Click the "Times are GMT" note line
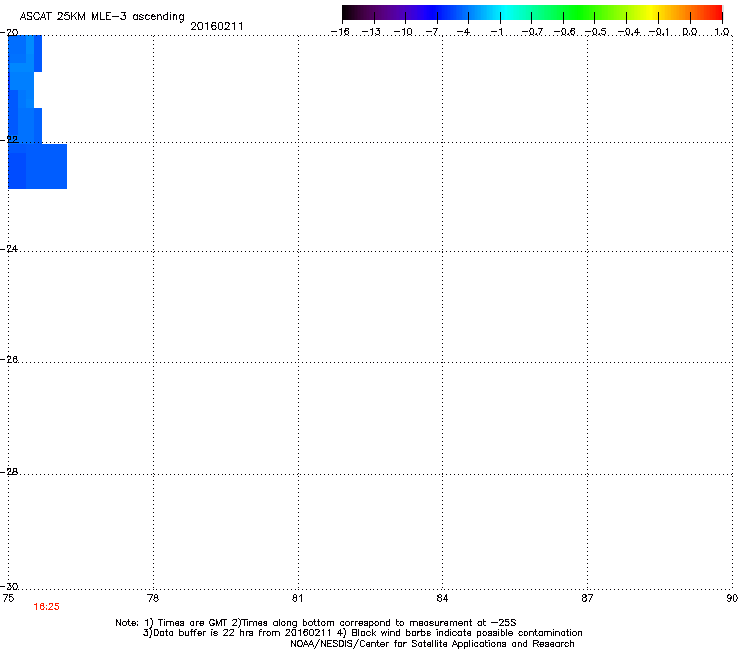Viewport: 740px width, 650px height. 316,623
